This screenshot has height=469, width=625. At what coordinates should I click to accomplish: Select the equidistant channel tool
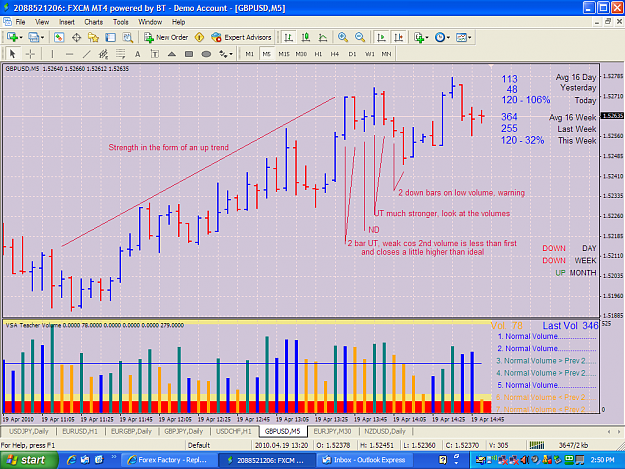click(103, 54)
